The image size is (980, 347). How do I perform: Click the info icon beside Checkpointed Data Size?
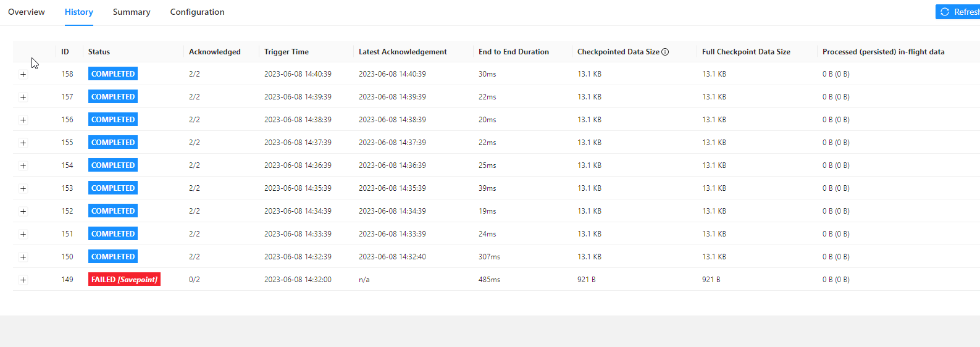point(665,52)
